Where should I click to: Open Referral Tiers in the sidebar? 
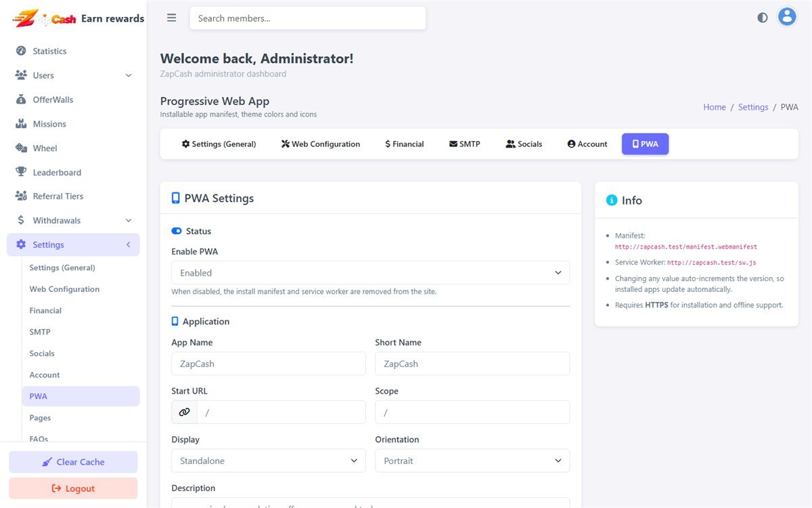click(73, 196)
